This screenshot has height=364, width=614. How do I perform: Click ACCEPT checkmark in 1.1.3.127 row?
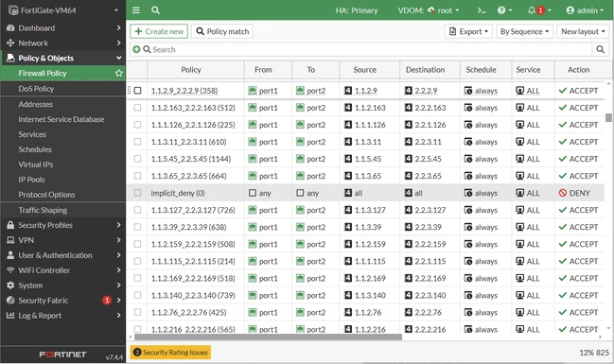click(x=563, y=210)
